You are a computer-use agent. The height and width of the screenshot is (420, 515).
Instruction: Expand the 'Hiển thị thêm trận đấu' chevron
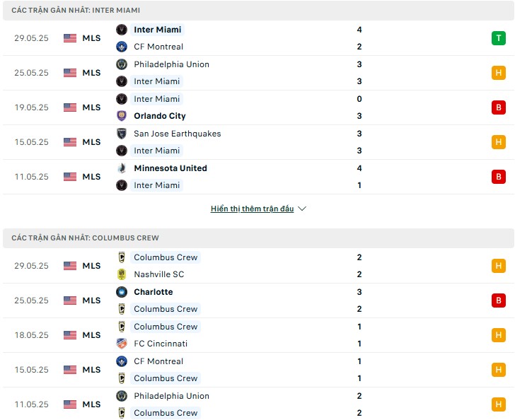(302, 209)
